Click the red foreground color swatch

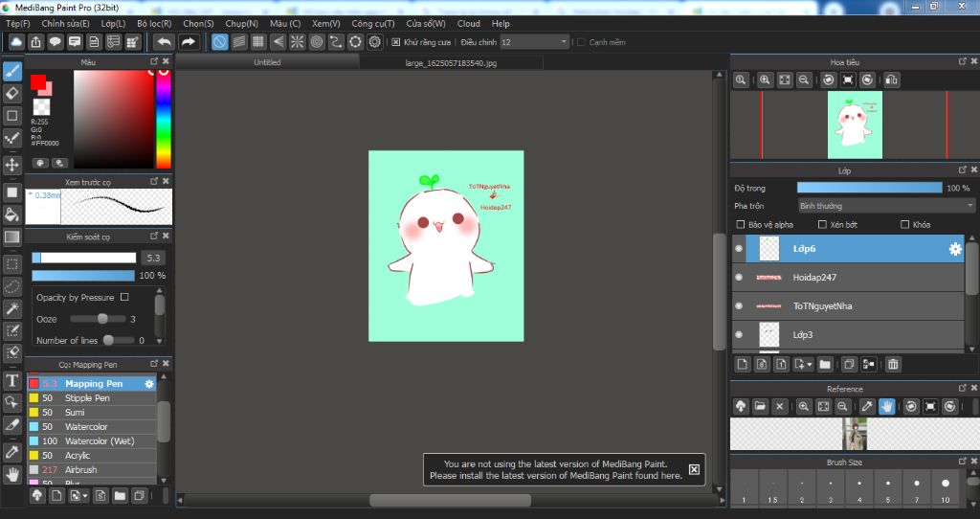tap(38, 82)
